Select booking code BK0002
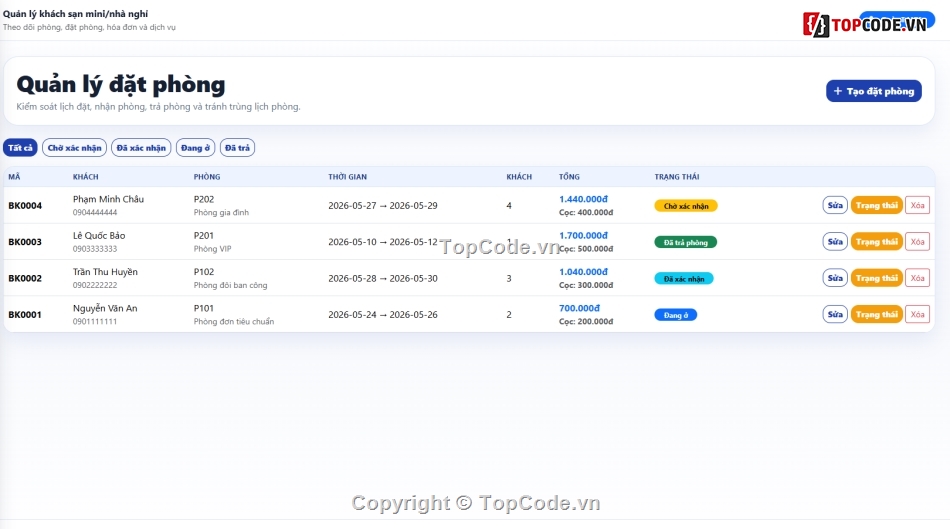Viewport: 950px width, 529px height. [25, 278]
